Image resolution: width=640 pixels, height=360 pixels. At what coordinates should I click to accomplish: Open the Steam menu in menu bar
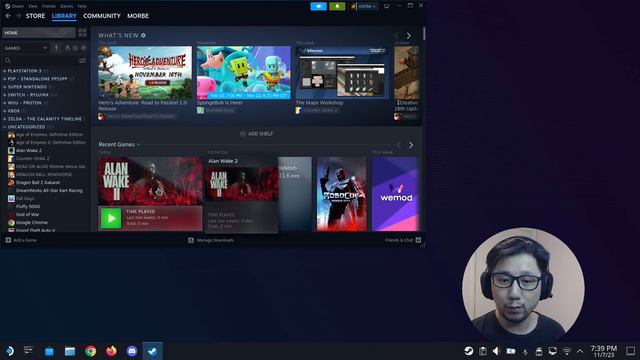click(x=17, y=6)
